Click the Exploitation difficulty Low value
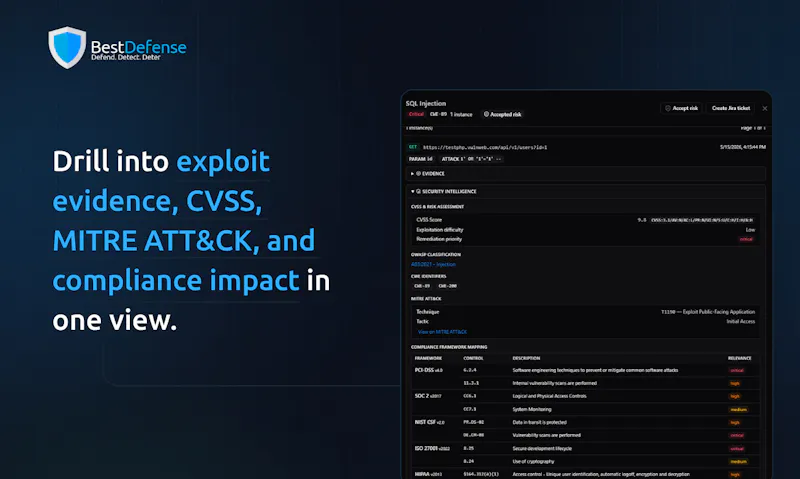 click(750, 230)
